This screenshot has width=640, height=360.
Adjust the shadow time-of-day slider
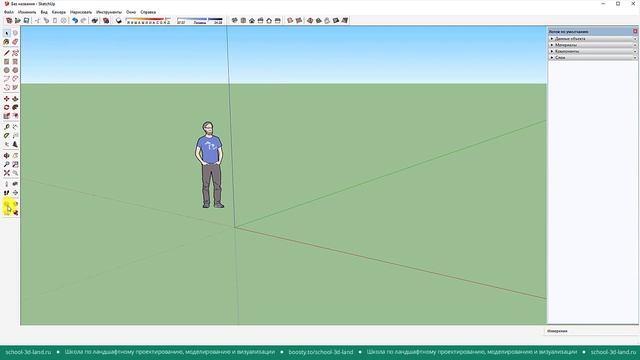pos(200,20)
